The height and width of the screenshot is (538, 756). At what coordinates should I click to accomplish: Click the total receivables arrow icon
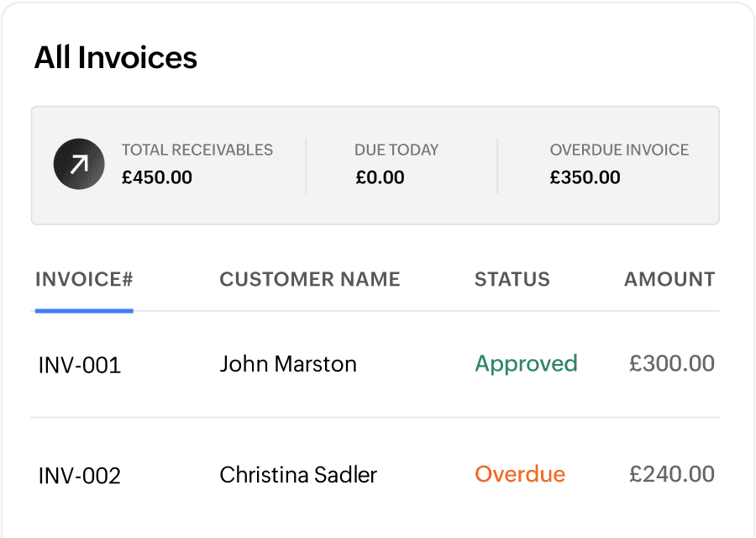tap(79, 164)
